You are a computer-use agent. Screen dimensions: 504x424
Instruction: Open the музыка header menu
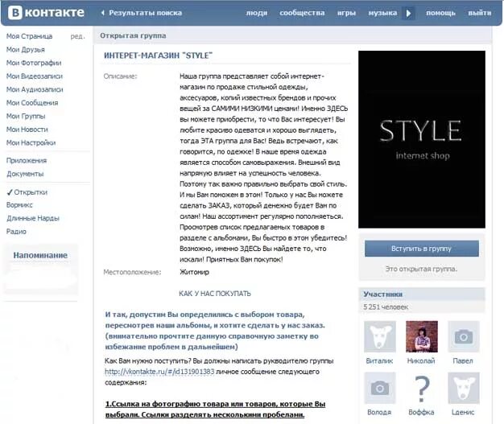tap(382, 13)
